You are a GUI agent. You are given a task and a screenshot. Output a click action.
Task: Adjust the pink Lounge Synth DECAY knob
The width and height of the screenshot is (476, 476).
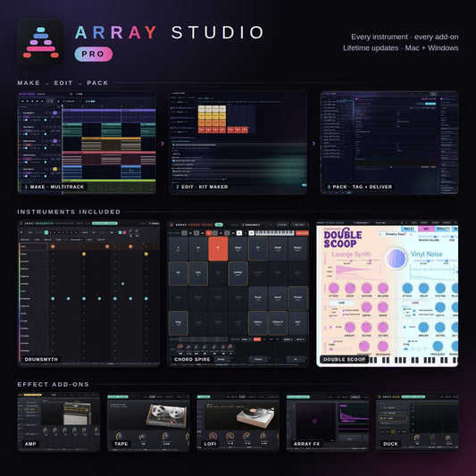350,288
